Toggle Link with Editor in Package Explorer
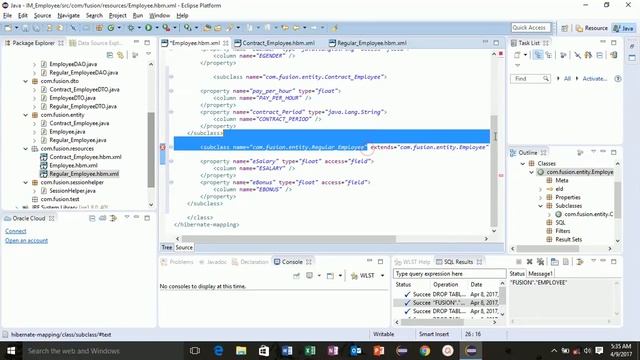The image size is (640, 360). coord(120,55)
